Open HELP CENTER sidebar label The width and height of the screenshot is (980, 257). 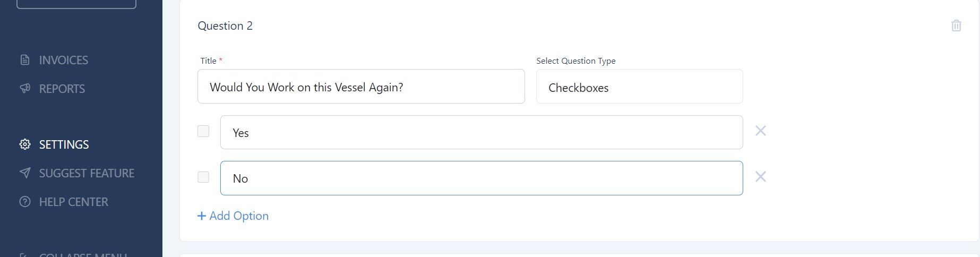pos(74,202)
